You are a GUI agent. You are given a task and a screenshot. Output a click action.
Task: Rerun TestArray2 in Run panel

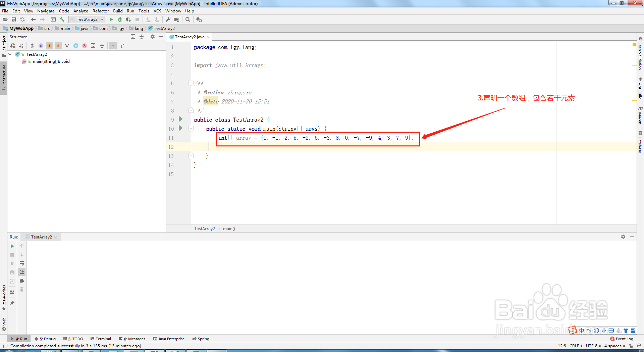pyautogui.click(x=12, y=246)
